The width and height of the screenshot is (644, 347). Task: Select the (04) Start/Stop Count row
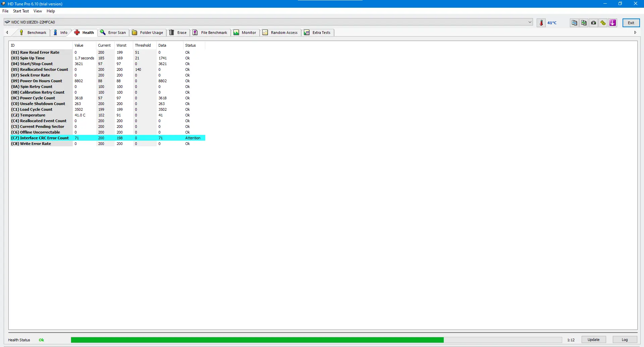107,64
